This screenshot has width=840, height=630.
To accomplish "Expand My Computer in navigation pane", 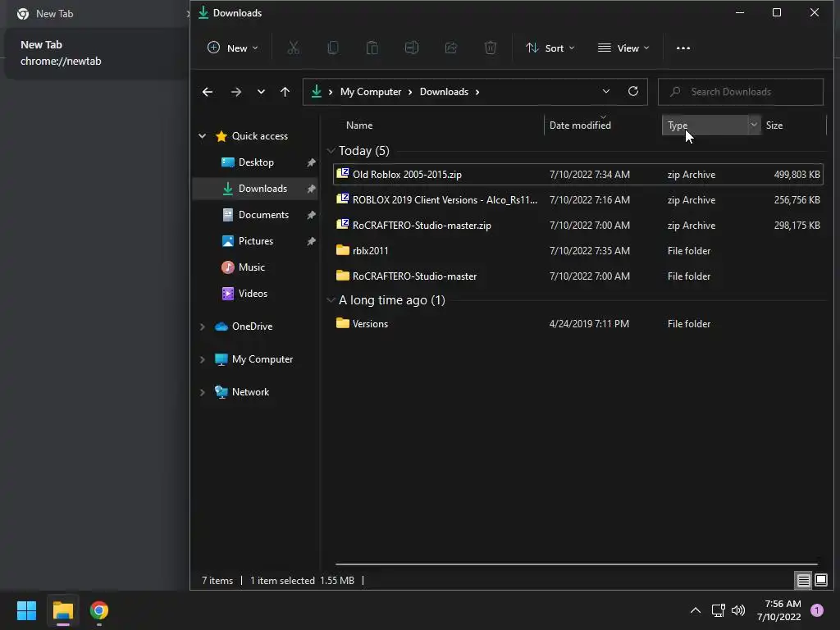I will 203,359.
